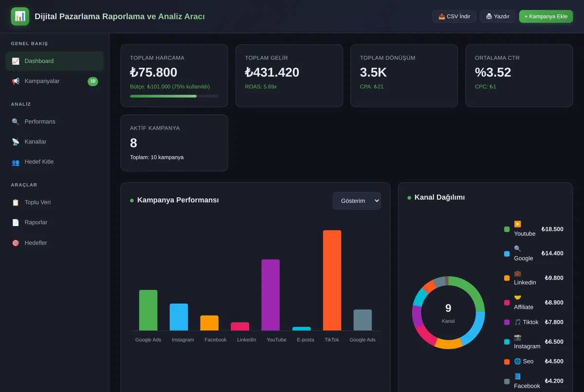This screenshot has width=584, height=392.
Task: Click the 'Toplam: 10 kampanya' text
Action: 157,158
